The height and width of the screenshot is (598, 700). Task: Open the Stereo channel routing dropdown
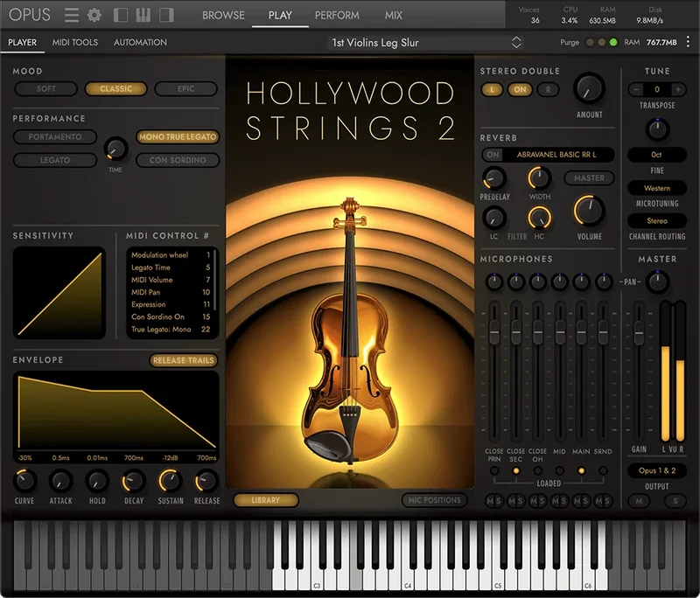(657, 220)
